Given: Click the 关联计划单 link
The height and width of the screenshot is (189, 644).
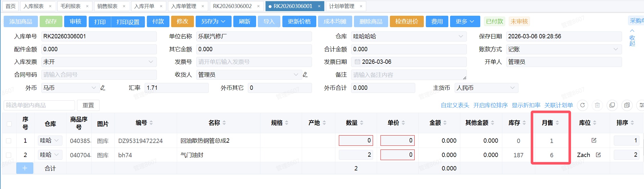Looking at the screenshot, I should point(558,105).
